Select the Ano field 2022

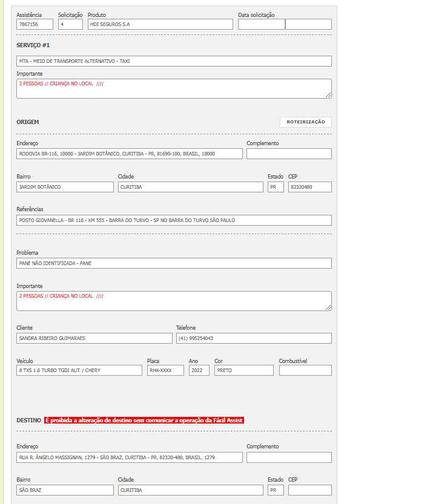(199, 370)
